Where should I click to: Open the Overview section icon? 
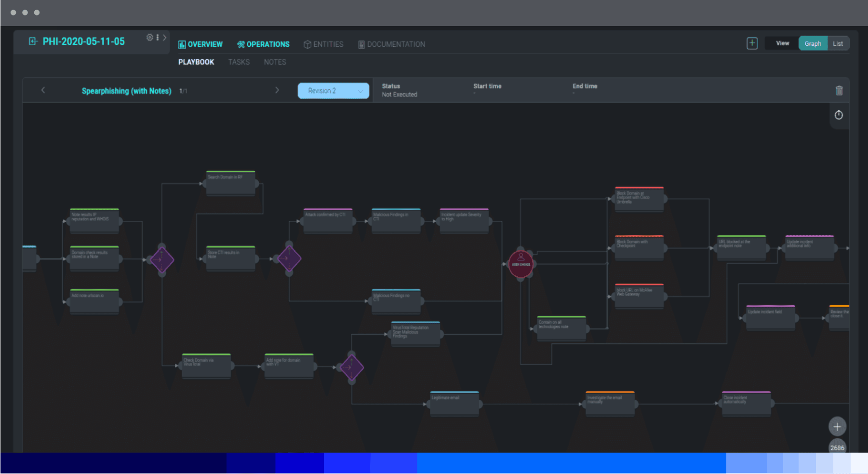tap(182, 44)
